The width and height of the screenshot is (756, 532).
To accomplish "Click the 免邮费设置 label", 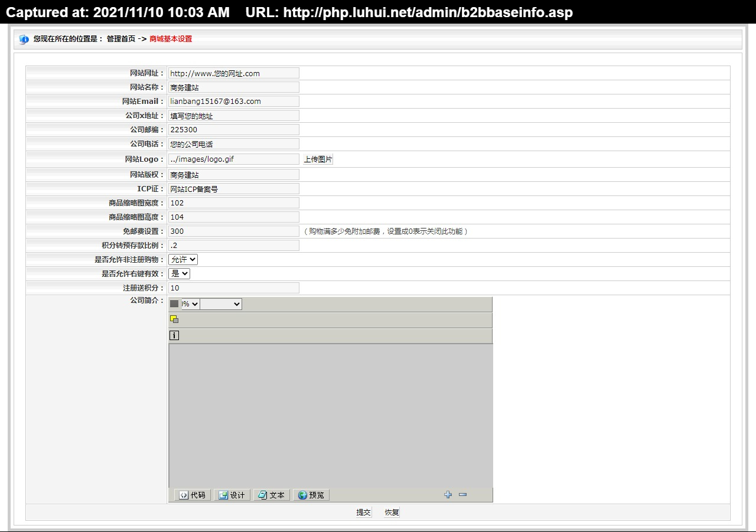I will point(143,231).
